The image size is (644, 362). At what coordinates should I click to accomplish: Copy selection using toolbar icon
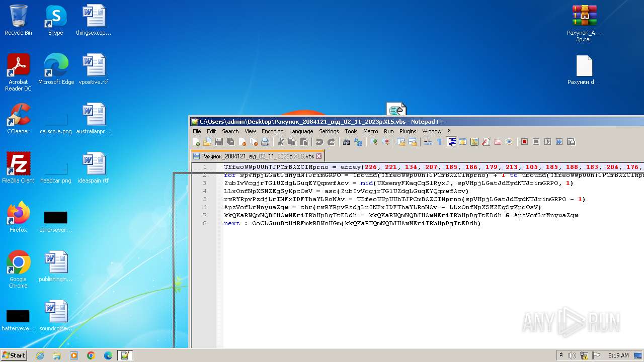[292, 142]
